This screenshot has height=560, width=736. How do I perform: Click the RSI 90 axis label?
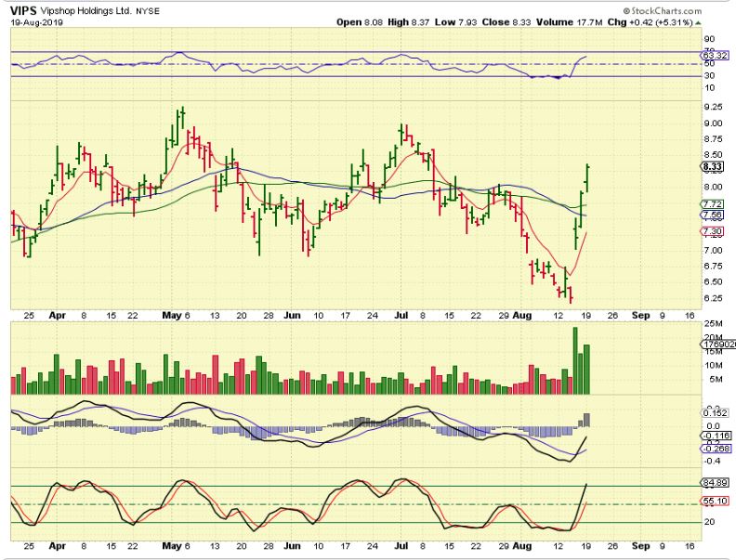pyautogui.click(x=710, y=39)
